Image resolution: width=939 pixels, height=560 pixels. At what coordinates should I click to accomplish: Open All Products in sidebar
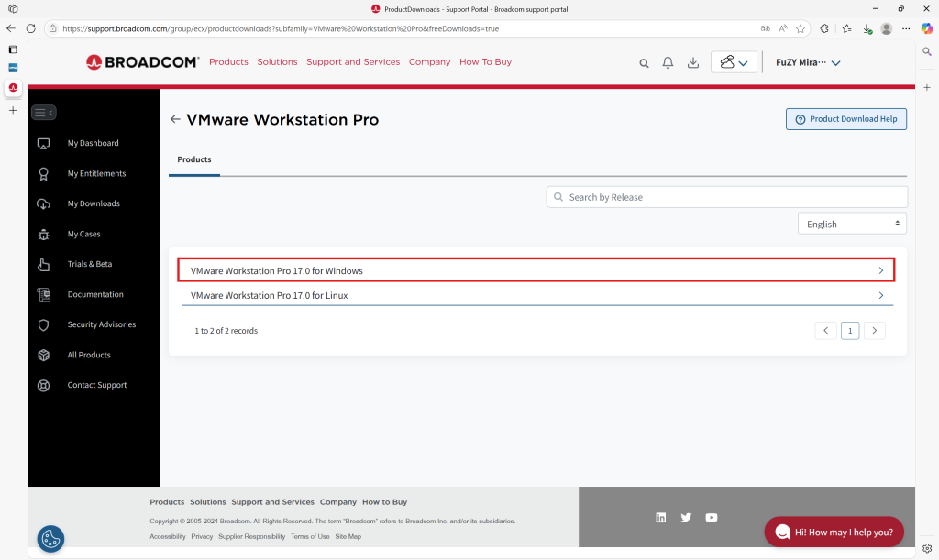click(89, 355)
